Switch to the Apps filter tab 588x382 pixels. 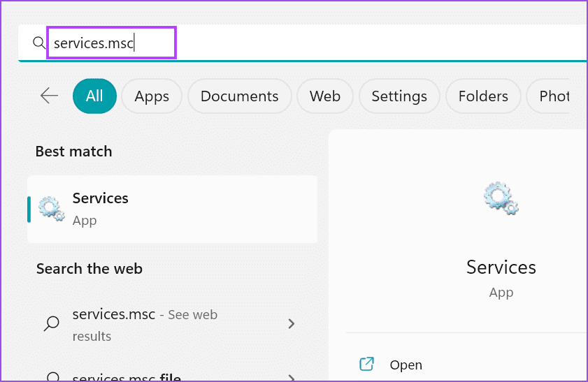pyautogui.click(x=152, y=96)
